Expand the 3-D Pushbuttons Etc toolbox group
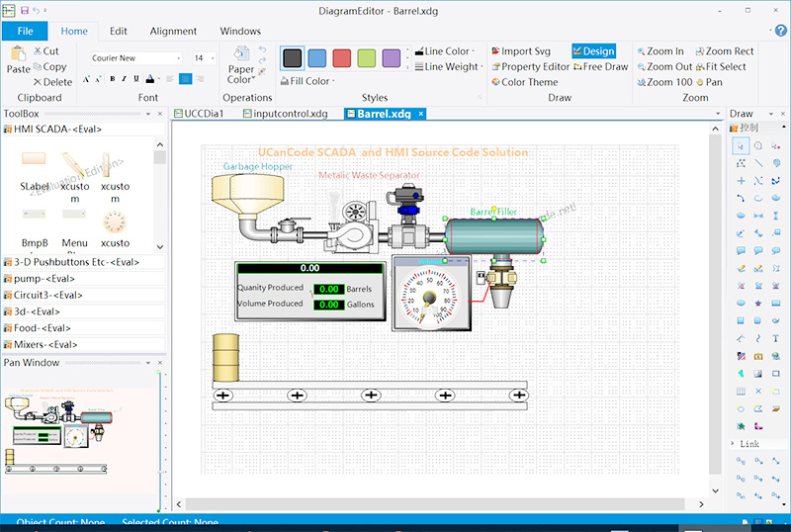Screen dimensions: 791x532 83,262
